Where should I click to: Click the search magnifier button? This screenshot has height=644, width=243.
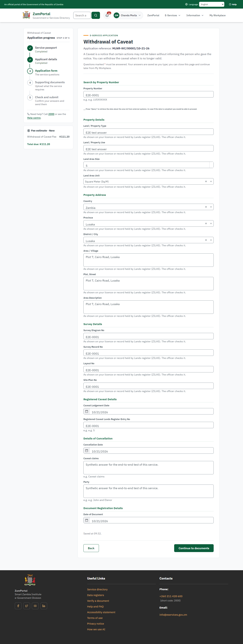[x=96, y=15]
